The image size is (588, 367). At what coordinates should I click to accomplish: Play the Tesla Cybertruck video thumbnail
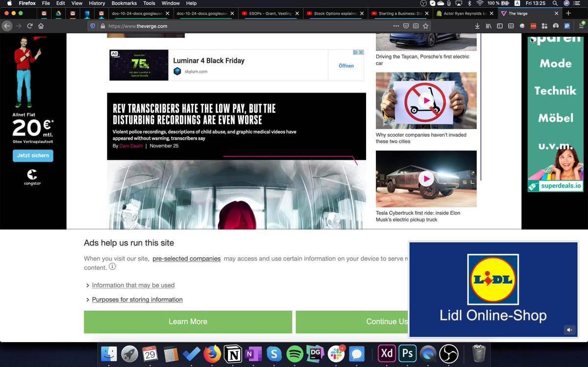(x=426, y=179)
